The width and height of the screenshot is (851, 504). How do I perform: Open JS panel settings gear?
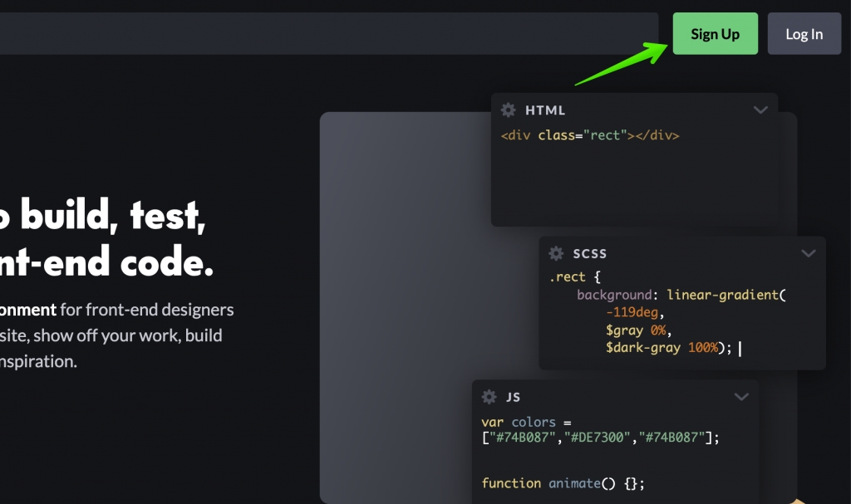coord(489,398)
